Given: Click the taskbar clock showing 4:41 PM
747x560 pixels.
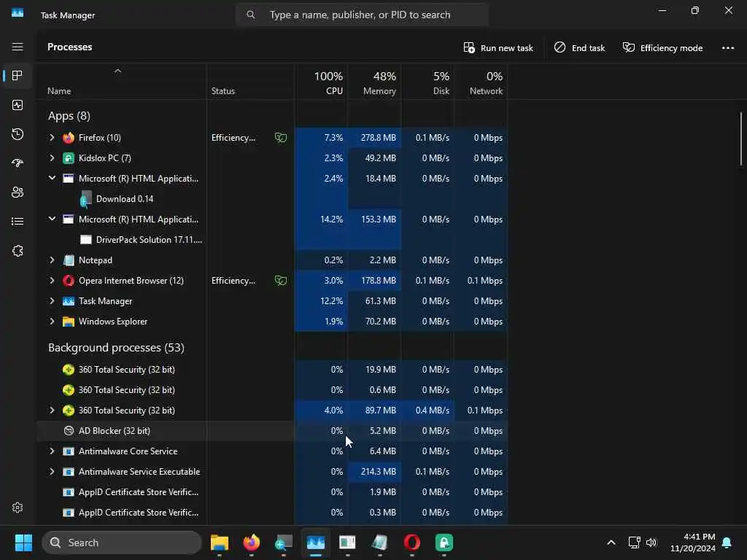Looking at the screenshot, I should [693, 542].
